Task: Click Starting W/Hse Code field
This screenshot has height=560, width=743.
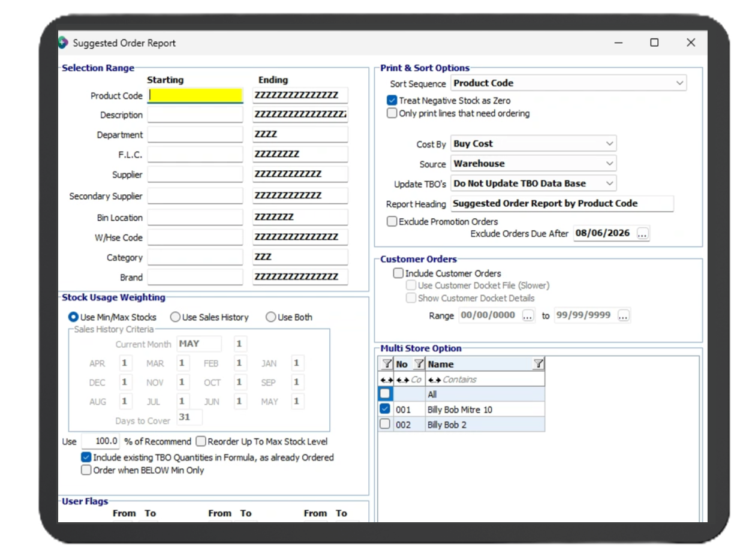Action: [195, 237]
